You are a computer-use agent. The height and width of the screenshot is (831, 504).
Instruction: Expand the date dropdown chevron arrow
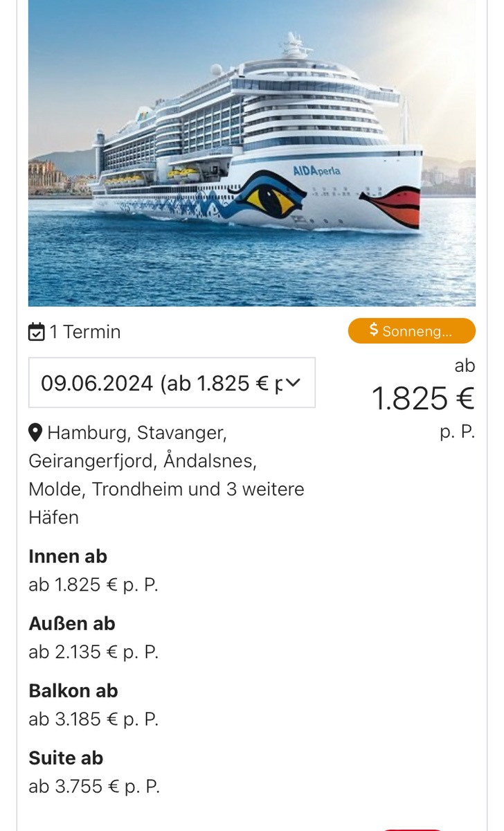tap(294, 383)
